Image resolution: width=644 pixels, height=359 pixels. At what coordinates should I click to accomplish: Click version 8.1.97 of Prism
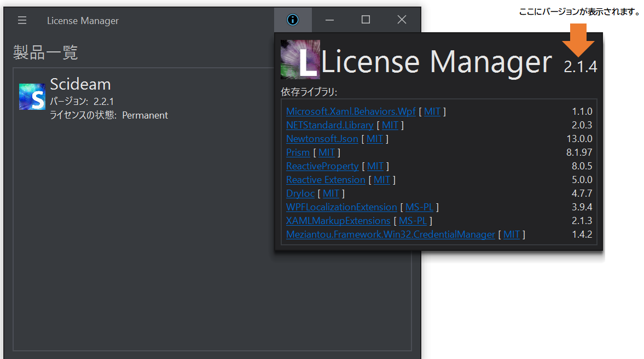579,152
